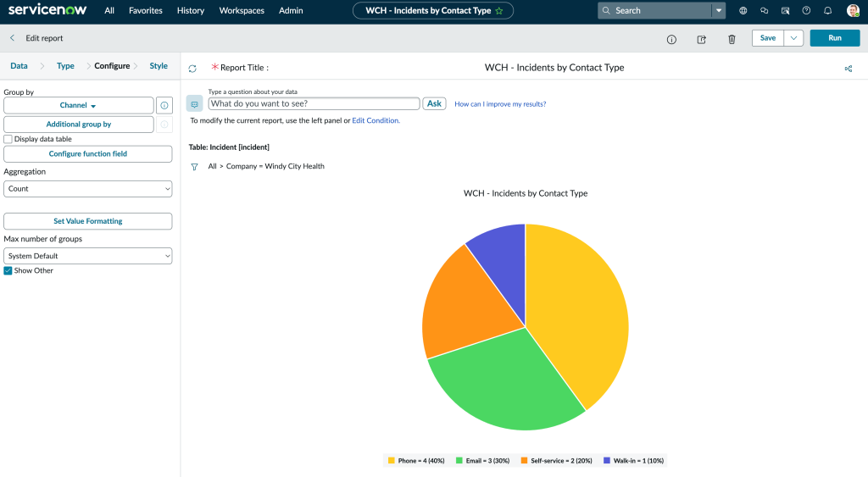The width and height of the screenshot is (868, 477).
Task: Uncheck the Show Other checkbox
Action: coord(8,270)
